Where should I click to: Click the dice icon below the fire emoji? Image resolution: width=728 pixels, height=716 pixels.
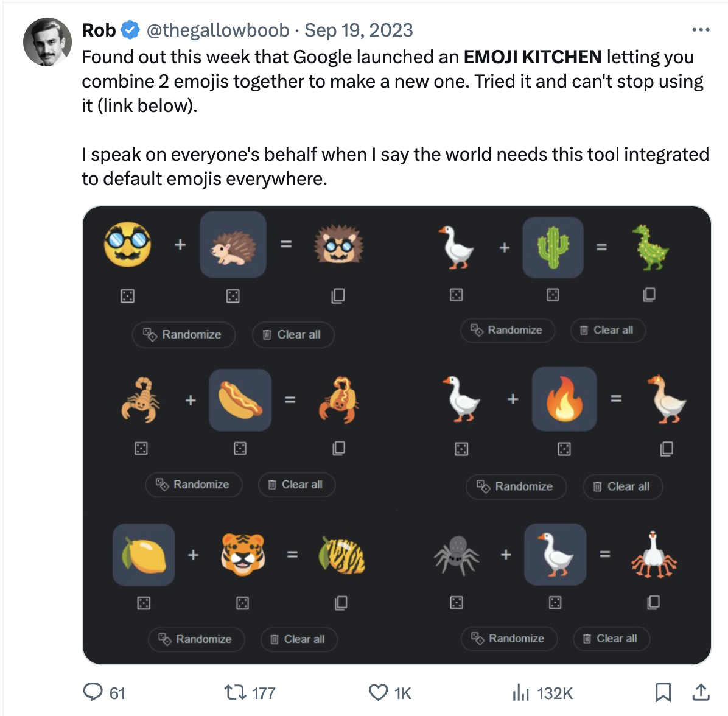[564, 449]
